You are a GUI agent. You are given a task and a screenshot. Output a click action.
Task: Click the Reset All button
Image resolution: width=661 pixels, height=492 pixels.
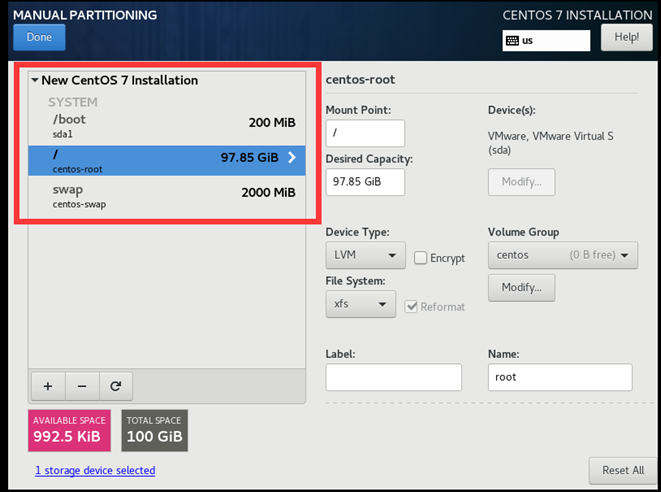623,470
